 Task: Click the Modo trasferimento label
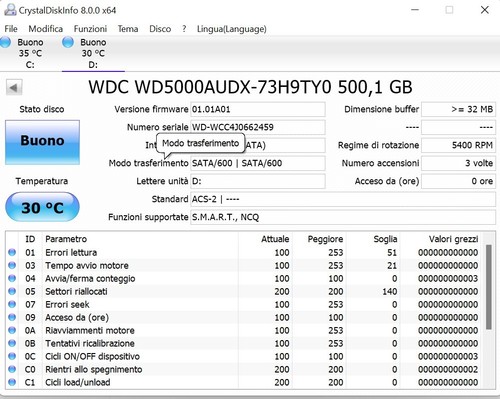(148, 163)
